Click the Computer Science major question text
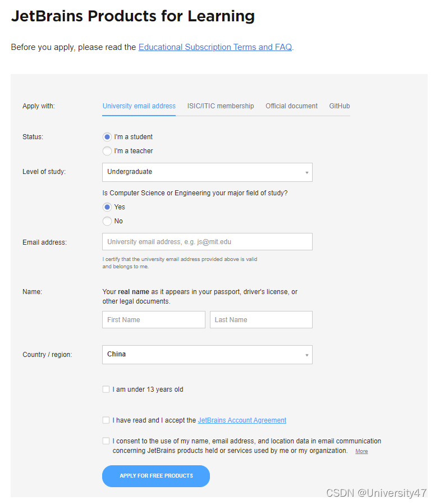Viewport: 435px width, 504px height. click(x=195, y=193)
